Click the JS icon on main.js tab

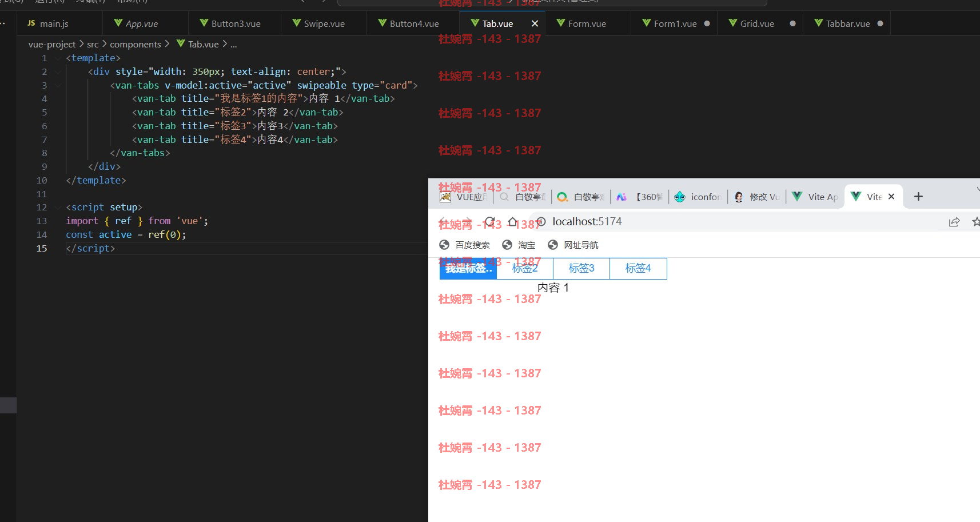(31, 23)
